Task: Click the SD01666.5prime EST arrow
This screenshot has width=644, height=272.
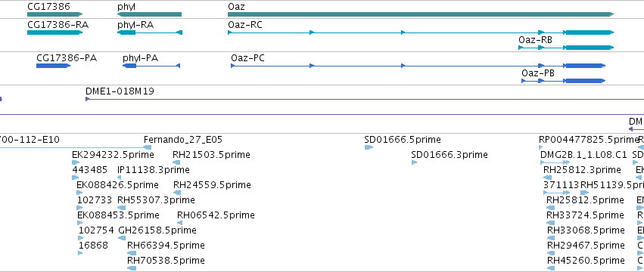Action: pyautogui.click(x=369, y=147)
